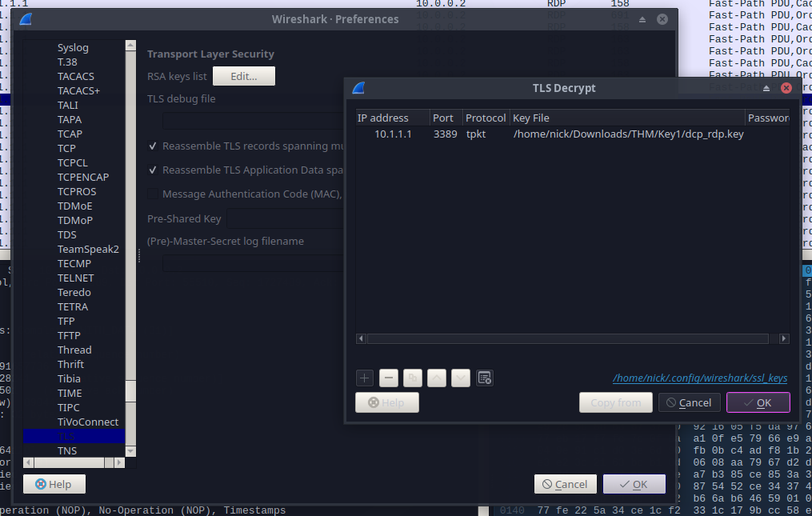Screen dimensions: 812x516
Task: Enable Message Authentication Code (MAC) checkbox
Action: (x=152, y=194)
